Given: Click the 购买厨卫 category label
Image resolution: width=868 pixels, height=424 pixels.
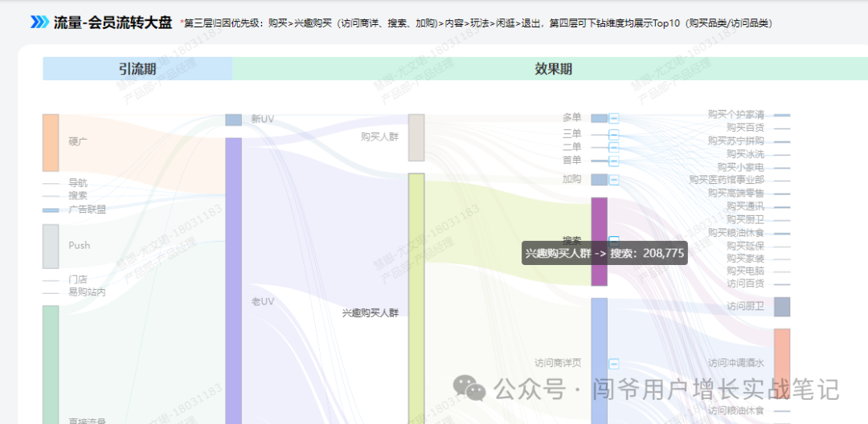Looking at the screenshot, I should coord(745,219).
